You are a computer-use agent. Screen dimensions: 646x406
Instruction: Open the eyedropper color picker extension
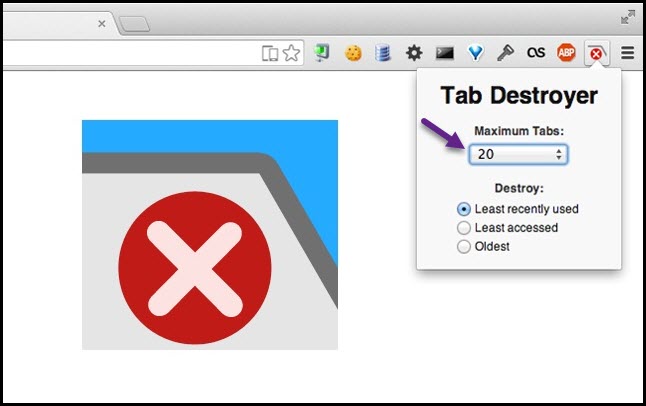[x=506, y=53]
